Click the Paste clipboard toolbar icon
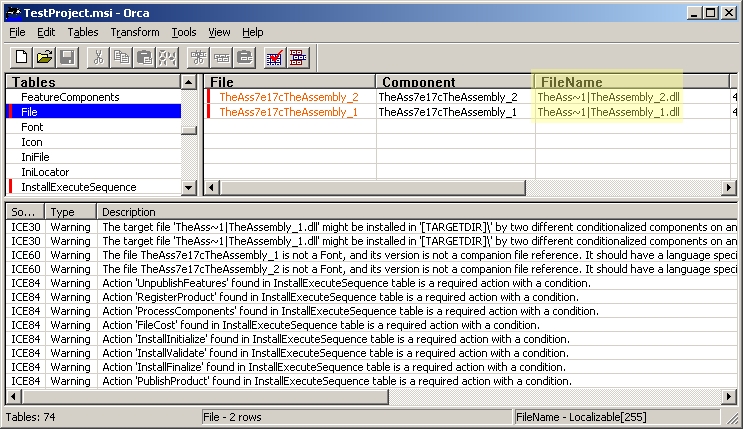This screenshot has width=743, height=429. coord(144,58)
